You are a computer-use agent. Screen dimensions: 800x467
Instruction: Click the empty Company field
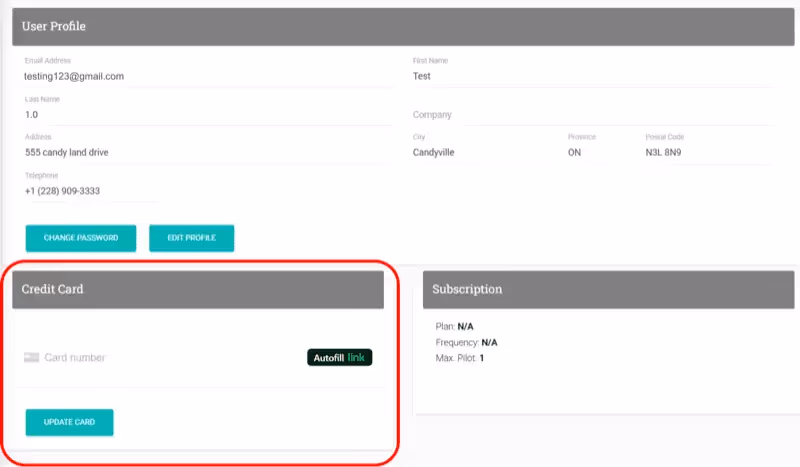[590, 115]
